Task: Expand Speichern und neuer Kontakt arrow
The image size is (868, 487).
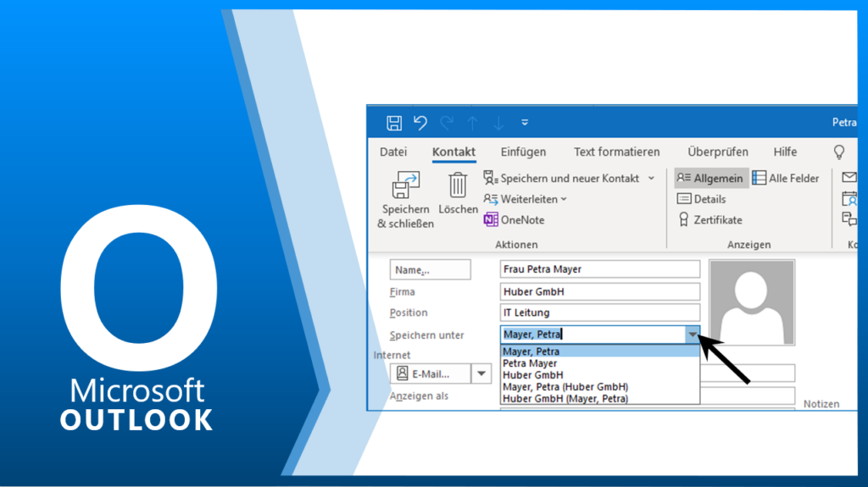Action: click(x=652, y=178)
